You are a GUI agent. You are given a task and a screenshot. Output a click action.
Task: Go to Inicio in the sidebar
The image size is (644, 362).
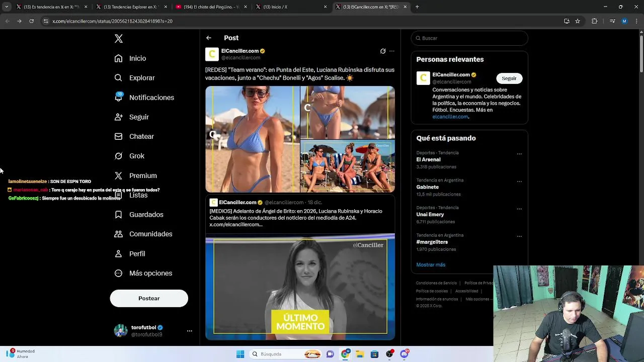(x=131, y=58)
